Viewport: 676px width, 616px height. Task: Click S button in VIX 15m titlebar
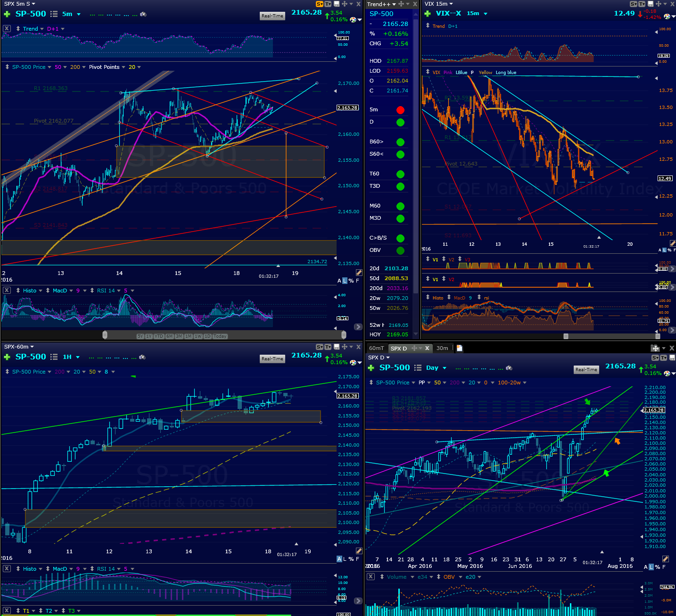pyautogui.click(x=634, y=4)
